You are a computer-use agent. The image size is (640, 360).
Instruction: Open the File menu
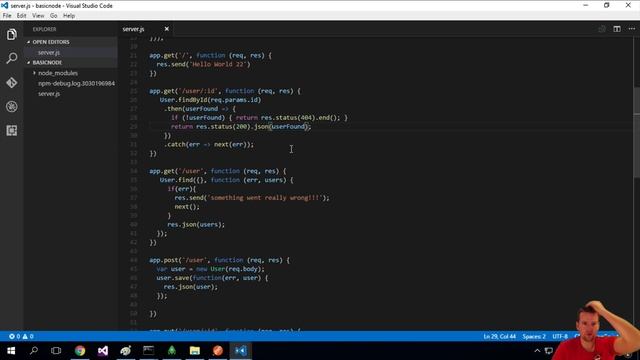(7, 16)
